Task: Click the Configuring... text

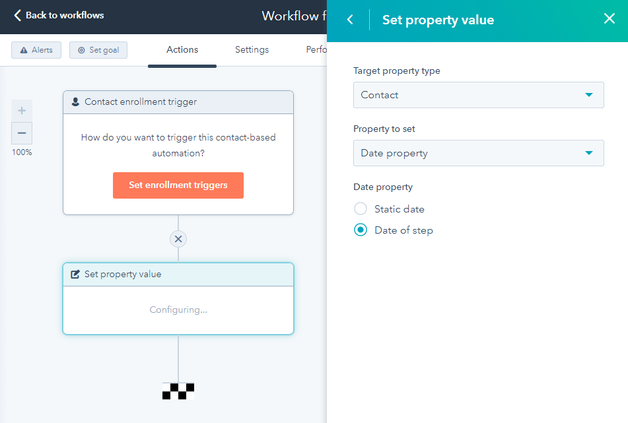Action: [x=178, y=310]
